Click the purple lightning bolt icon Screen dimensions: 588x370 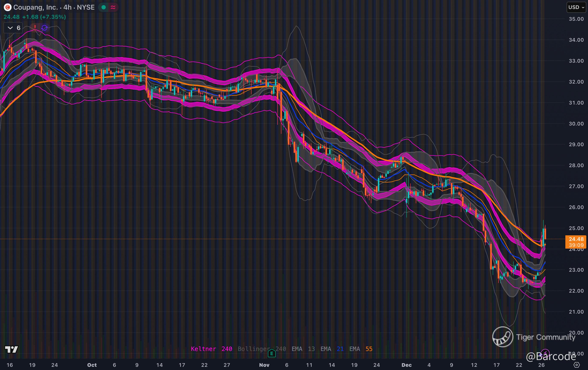click(x=545, y=353)
